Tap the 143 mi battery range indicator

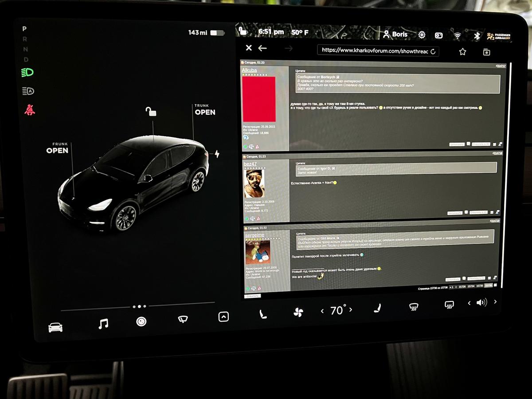click(206, 33)
